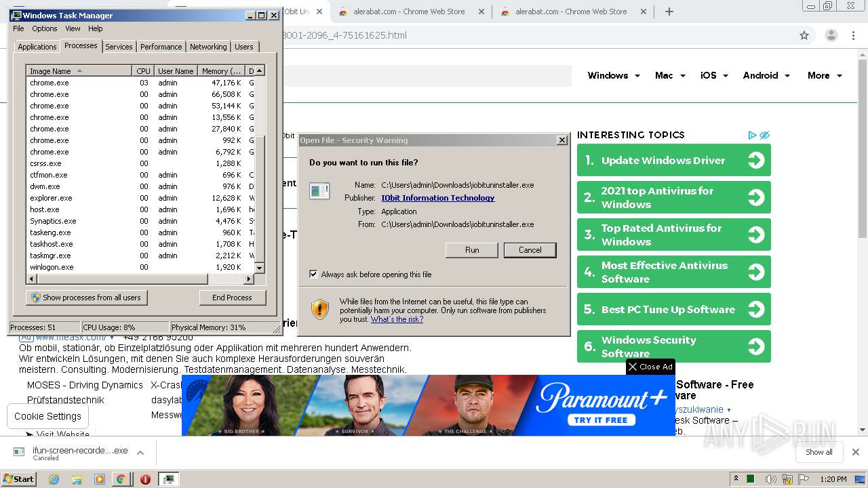Click the red Opera icon in taskbar
Viewport: 868px width, 488px height.
[144, 479]
